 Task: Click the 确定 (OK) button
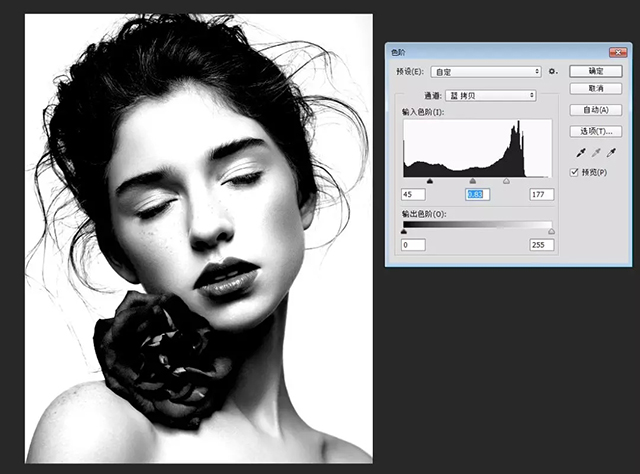click(595, 71)
